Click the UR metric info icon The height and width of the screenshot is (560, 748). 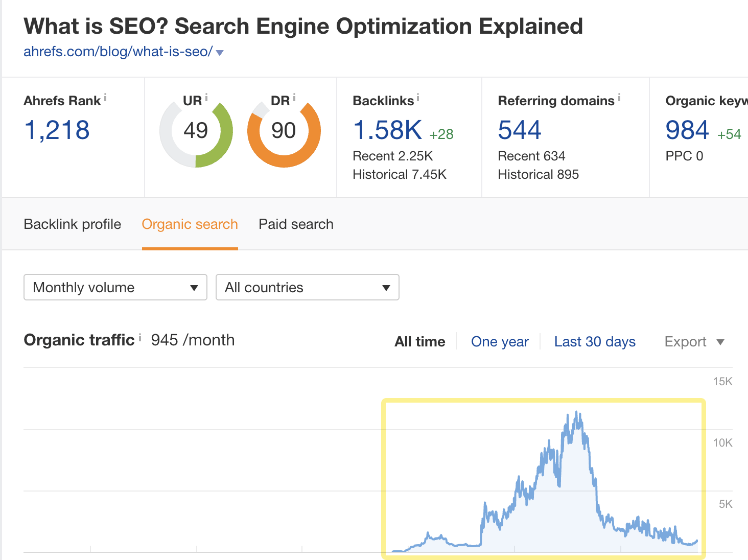click(x=206, y=96)
